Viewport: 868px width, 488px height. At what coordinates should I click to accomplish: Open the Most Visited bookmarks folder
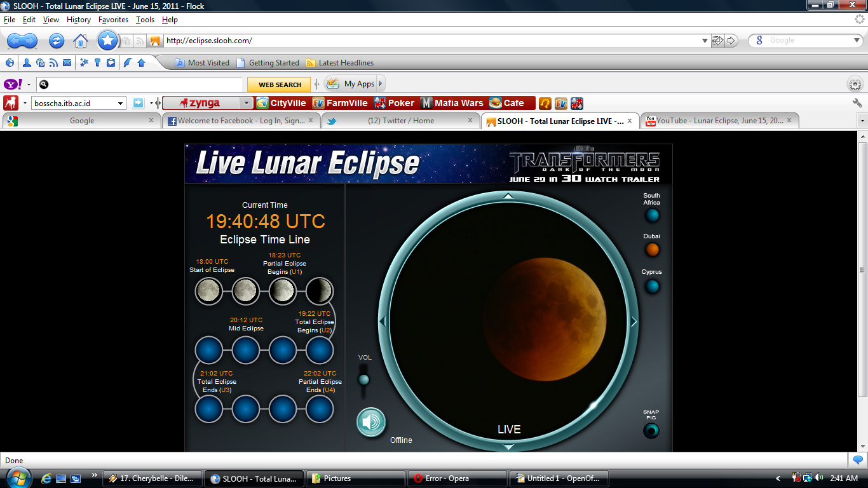tap(202, 63)
